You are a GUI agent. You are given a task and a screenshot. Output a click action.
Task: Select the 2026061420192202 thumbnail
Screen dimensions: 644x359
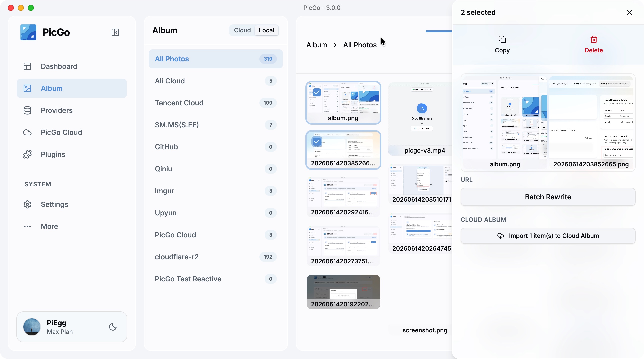343,292
